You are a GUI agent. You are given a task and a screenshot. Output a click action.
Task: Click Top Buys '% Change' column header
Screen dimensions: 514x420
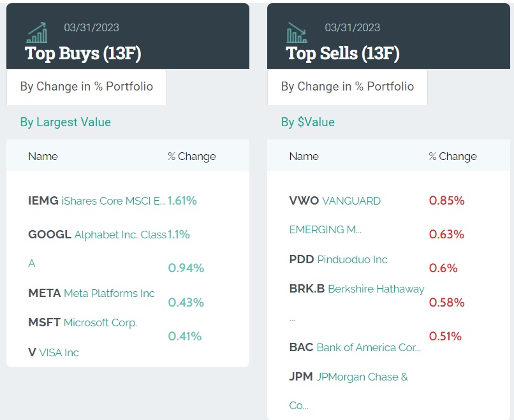tap(192, 156)
